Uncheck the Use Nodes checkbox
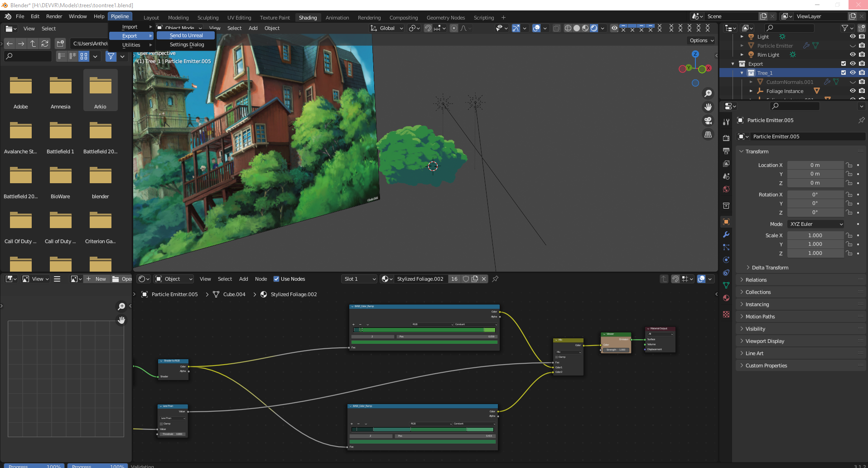Viewport: 868px width, 468px height. [276, 279]
